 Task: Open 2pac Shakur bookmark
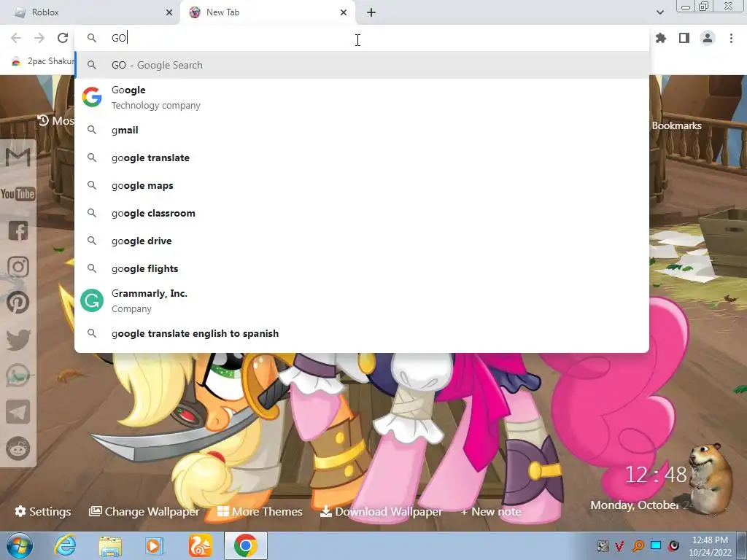tap(42, 61)
